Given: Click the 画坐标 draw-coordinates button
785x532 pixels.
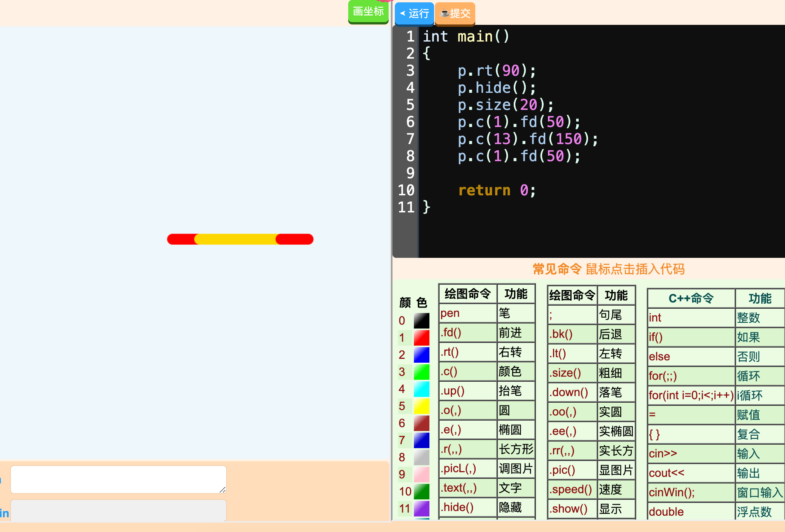Looking at the screenshot, I should [x=368, y=12].
